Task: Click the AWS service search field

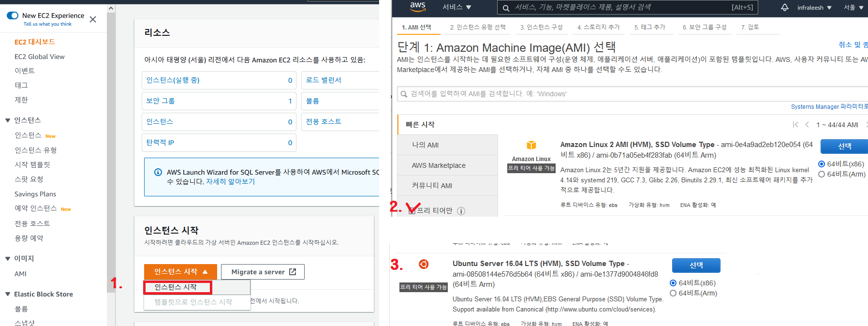Action: 628,7
